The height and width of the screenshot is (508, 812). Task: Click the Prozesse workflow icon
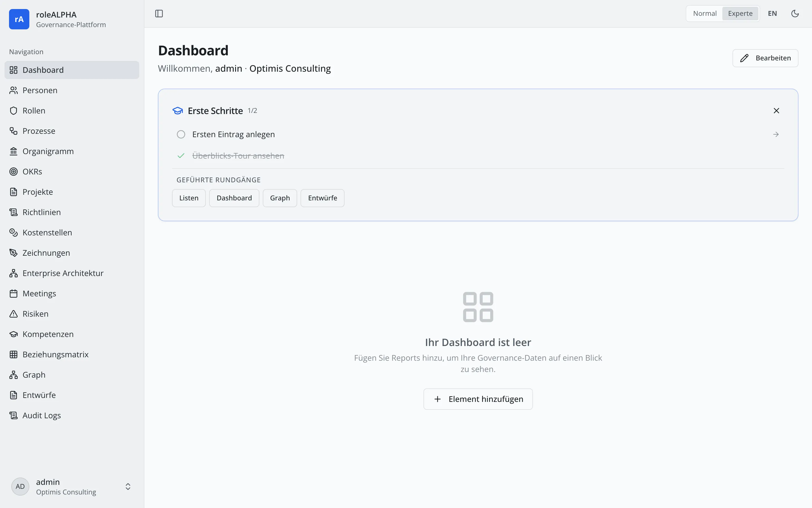[14, 131]
